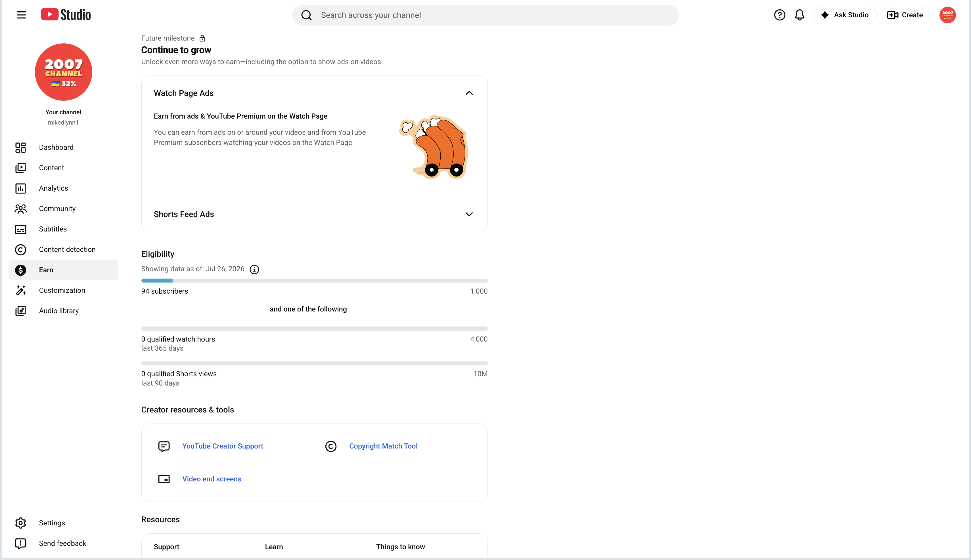
Task: Click the Copyright Match Tool icon
Action: coord(331,446)
